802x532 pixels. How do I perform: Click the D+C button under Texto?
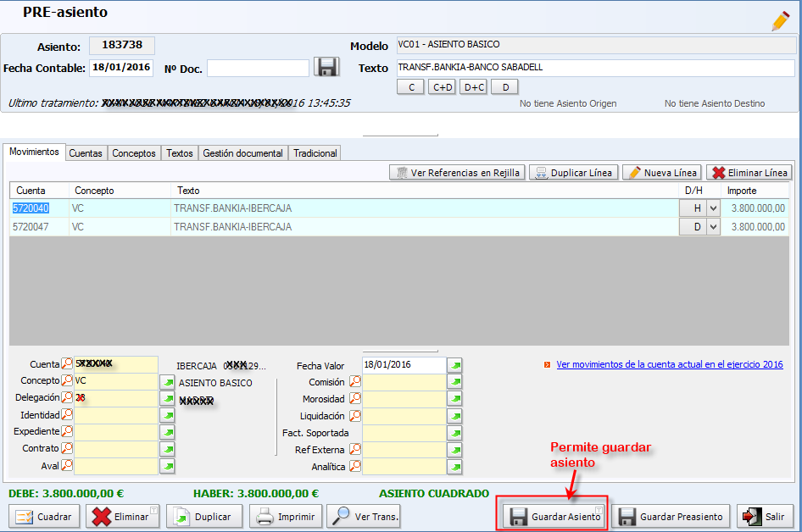[474, 87]
